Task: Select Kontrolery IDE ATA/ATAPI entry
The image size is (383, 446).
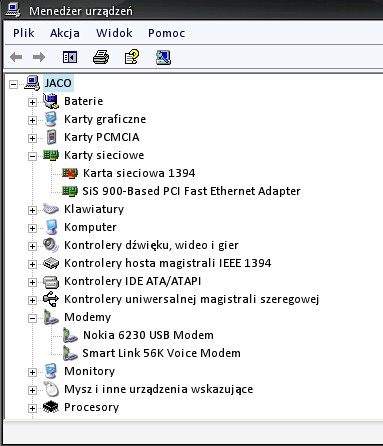Action: pos(132,281)
